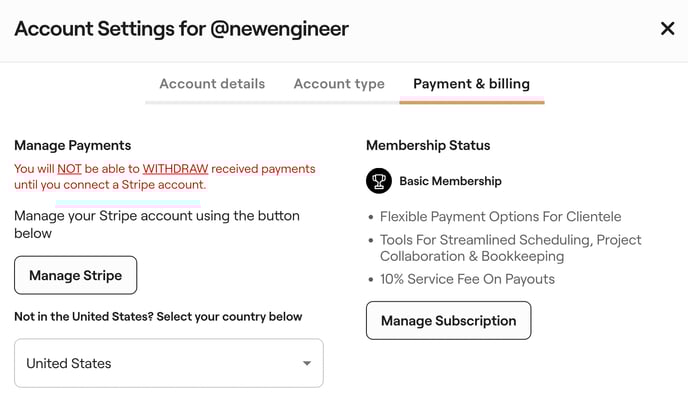Click the Flexible Payment Options For Clientele bullet
Screen dimensions: 688x402
[500, 216]
